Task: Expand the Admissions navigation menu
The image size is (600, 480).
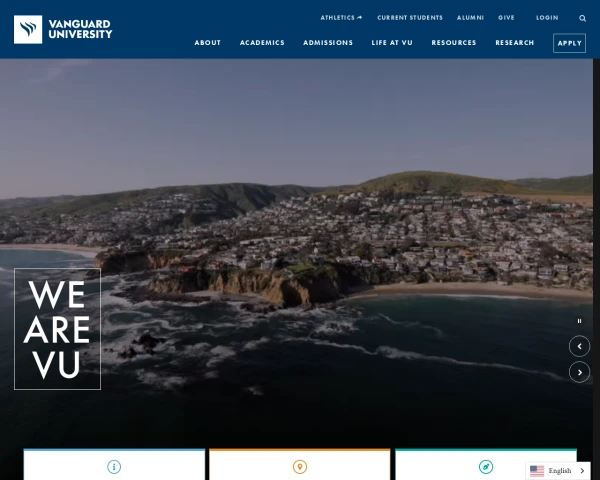Action: (x=328, y=43)
